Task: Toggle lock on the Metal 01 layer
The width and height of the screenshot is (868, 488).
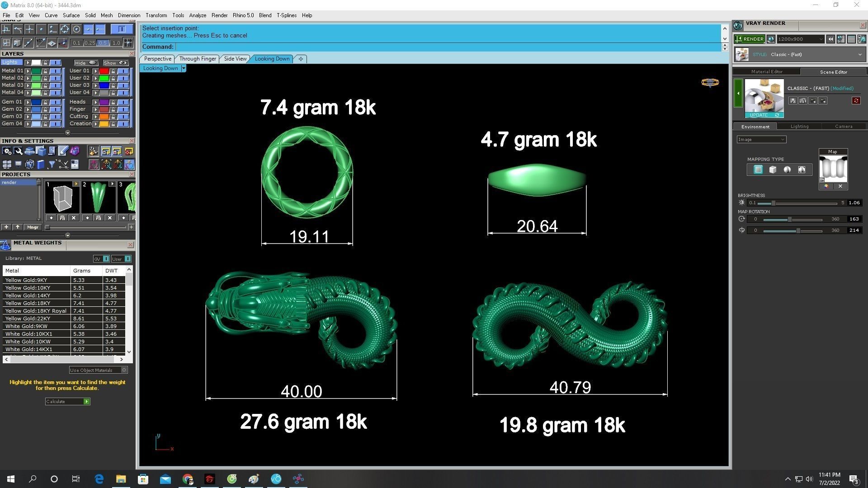Action: (x=45, y=71)
